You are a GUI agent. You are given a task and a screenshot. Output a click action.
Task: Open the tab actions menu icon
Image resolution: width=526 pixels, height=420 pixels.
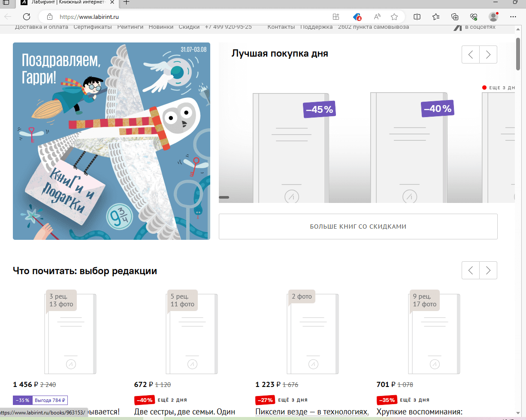pyautogui.click(x=6, y=2)
